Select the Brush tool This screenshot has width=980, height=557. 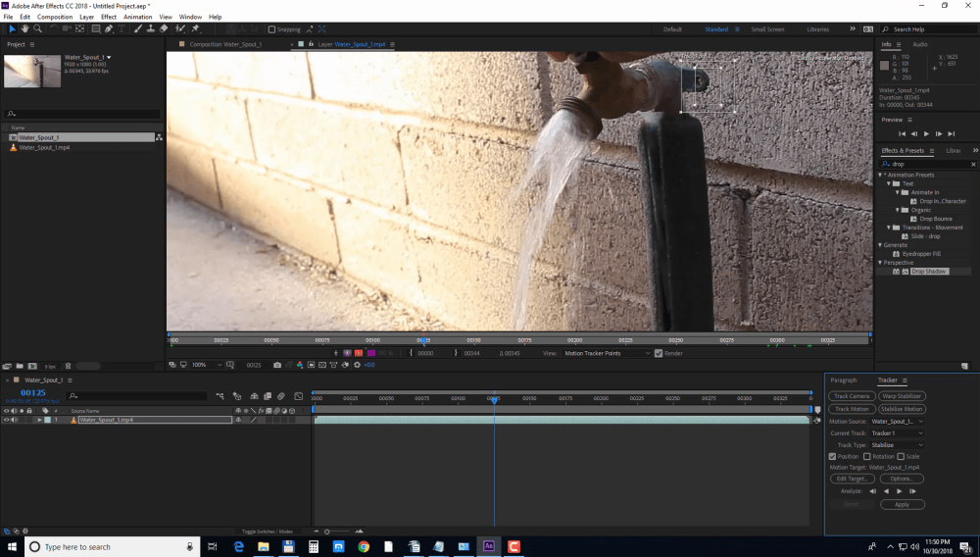137,28
